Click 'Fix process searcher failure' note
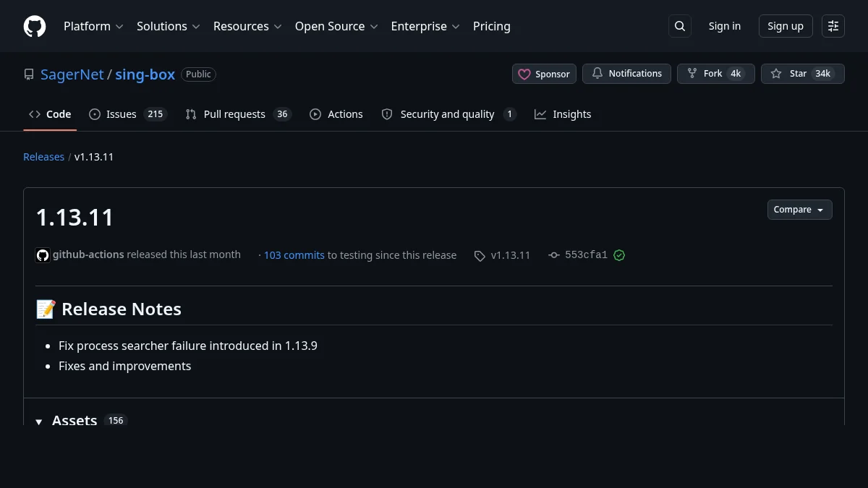Image resolution: width=868 pixels, height=488 pixels. tap(188, 346)
